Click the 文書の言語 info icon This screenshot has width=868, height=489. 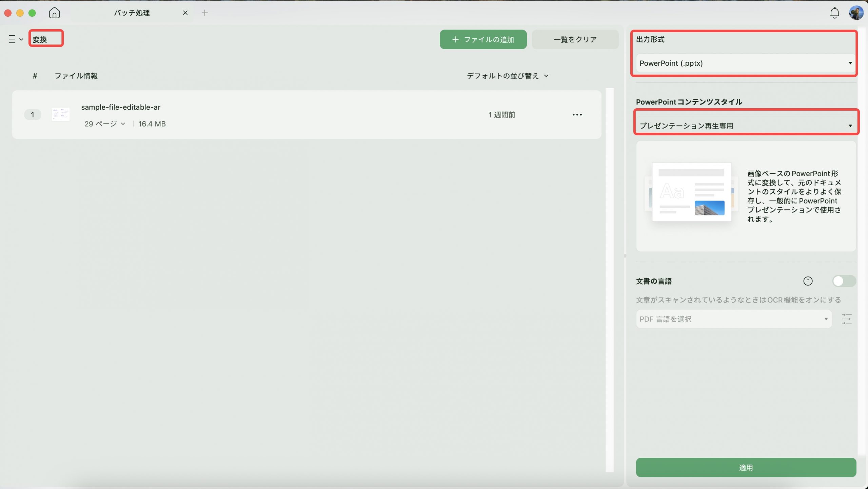pos(808,281)
